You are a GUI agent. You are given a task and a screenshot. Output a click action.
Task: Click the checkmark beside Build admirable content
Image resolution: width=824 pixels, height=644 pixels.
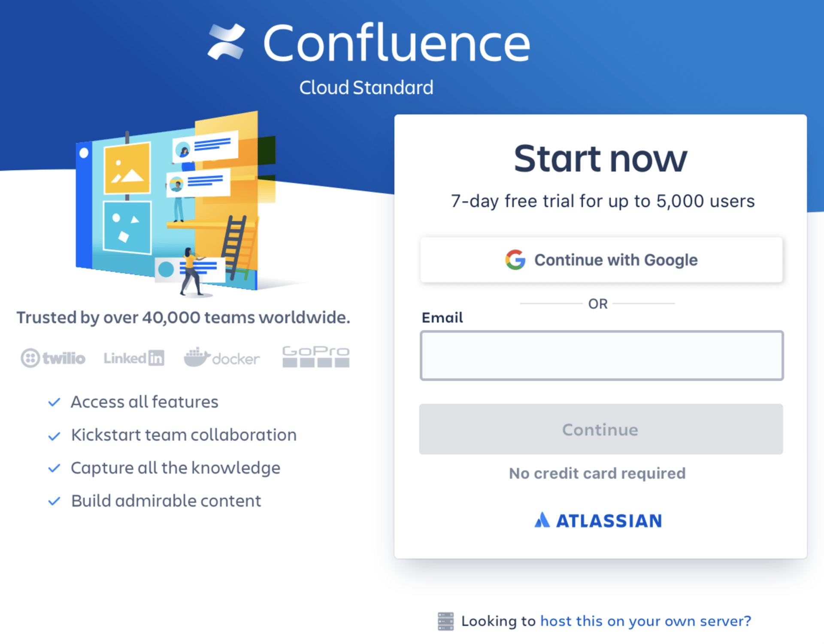[x=54, y=501]
